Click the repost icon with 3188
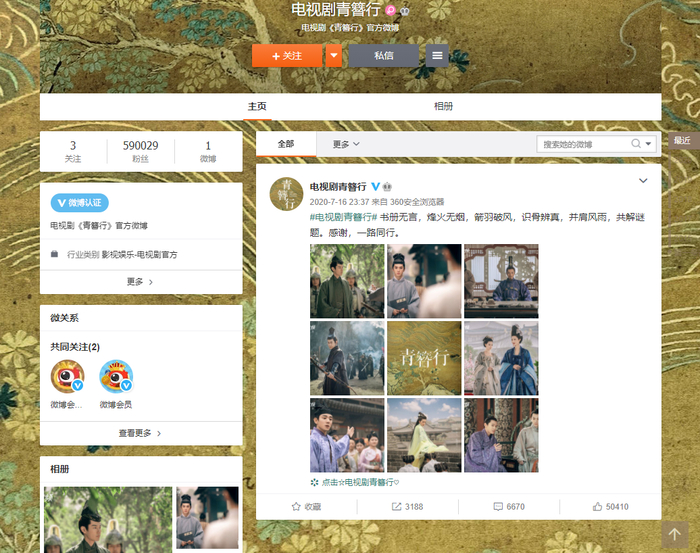The image size is (700, 553). coord(396,507)
